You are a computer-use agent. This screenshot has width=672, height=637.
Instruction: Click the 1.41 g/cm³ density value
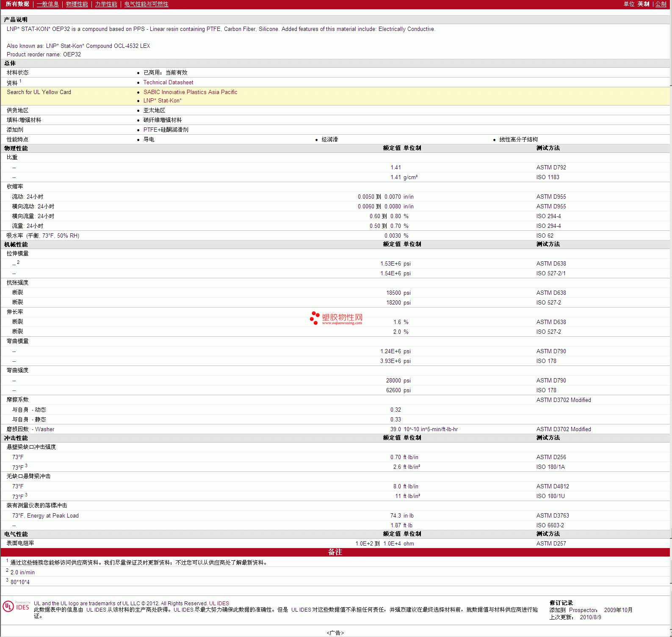tap(404, 177)
